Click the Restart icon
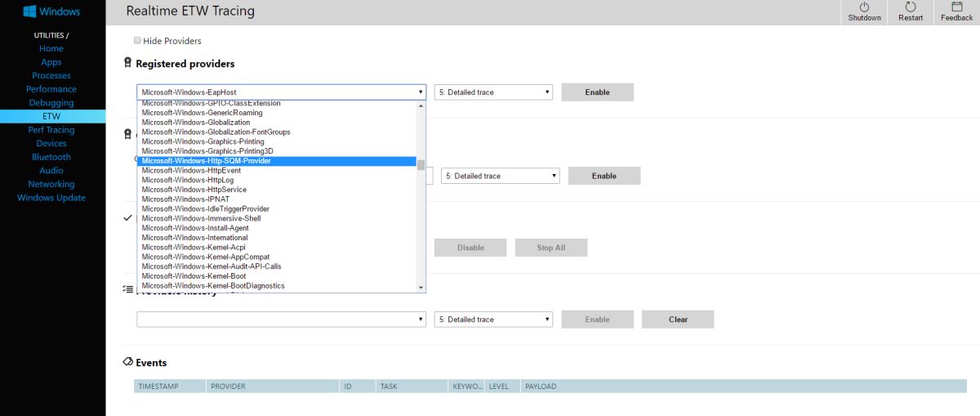 point(911,7)
